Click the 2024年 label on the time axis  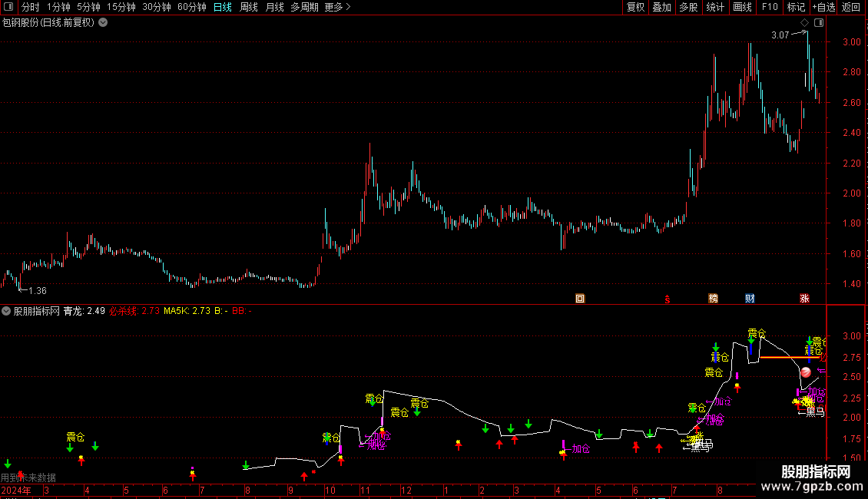coord(16,491)
